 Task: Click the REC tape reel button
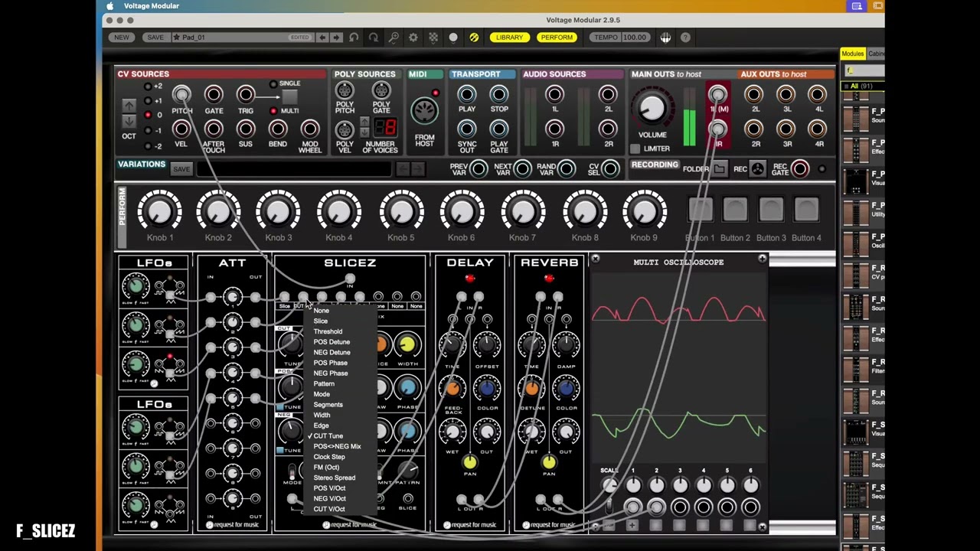tap(757, 169)
